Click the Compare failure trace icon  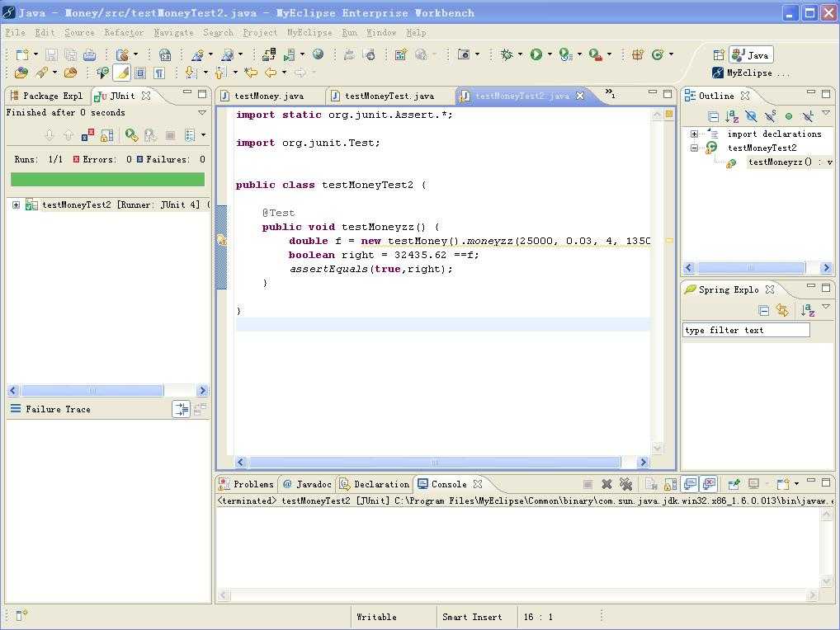pyautogui.click(x=200, y=410)
